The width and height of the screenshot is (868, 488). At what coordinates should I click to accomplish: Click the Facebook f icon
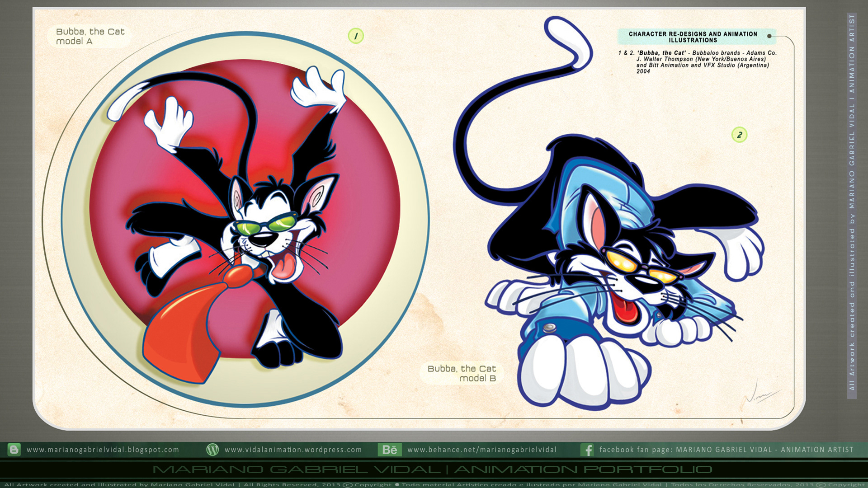(x=587, y=450)
